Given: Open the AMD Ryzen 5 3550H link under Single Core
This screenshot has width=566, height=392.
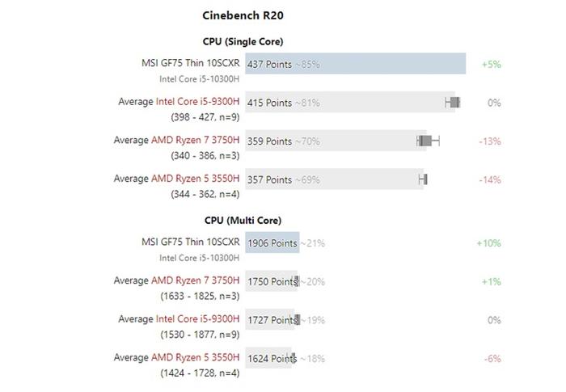Looking at the screenshot, I should click(x=196, y=179).
